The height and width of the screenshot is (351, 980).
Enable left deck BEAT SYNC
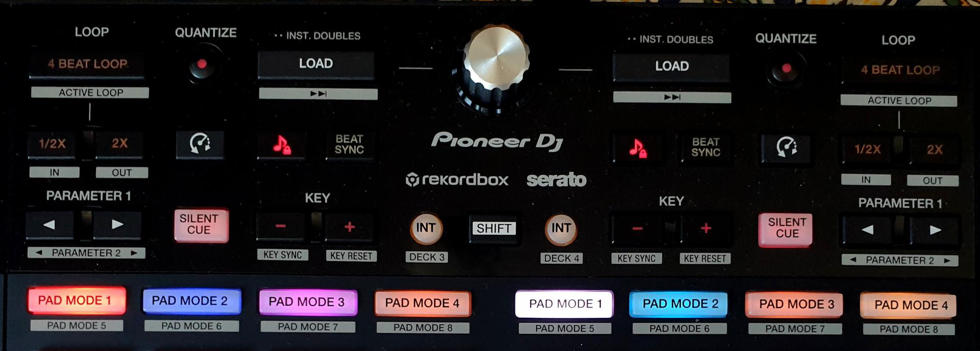click(x=349, y=145)
